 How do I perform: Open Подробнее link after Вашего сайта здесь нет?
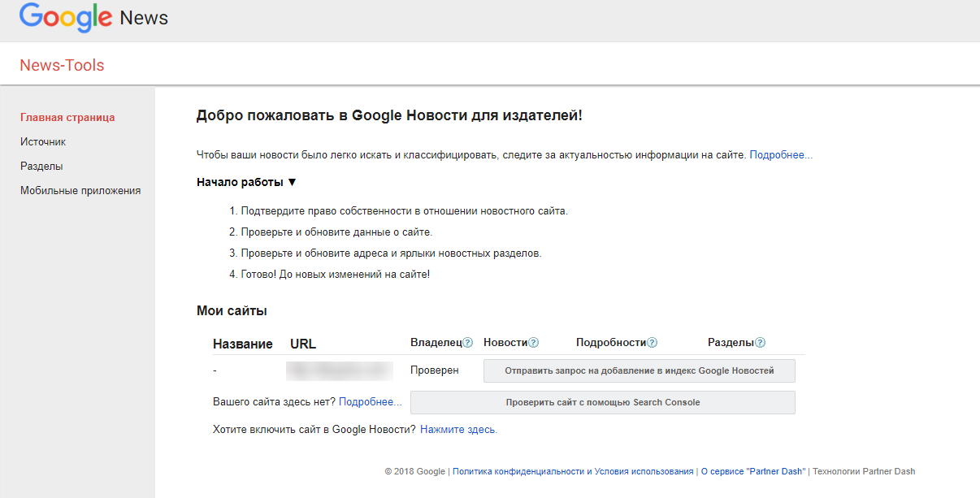pos(370,402)
